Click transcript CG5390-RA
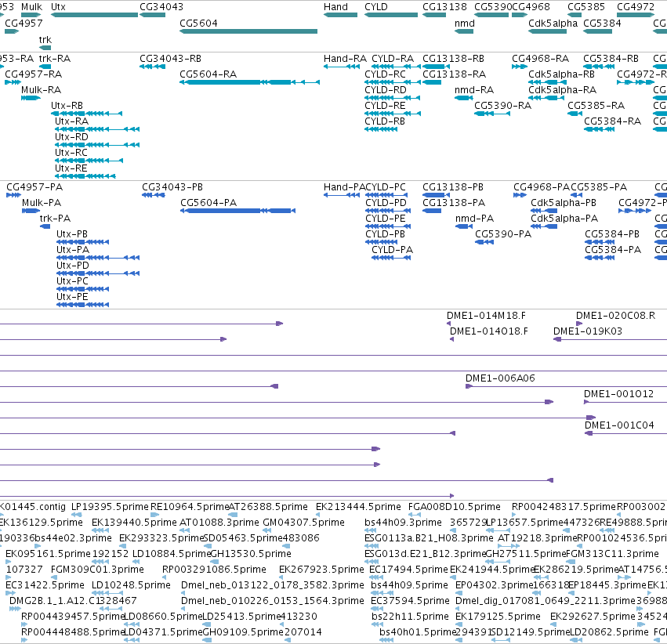Screen dimensions: 667x644 [492, 114]
